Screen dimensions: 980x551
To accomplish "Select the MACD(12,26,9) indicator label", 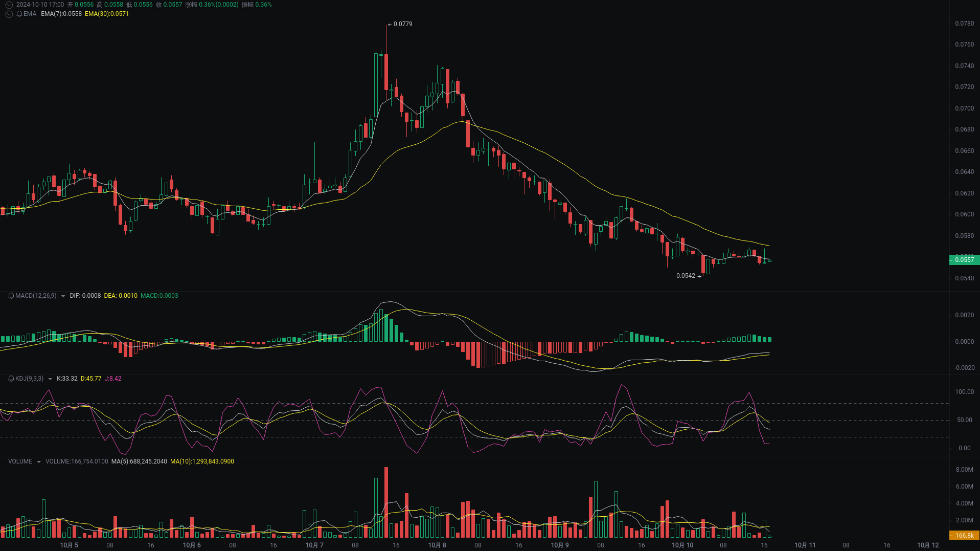I will click(x=35, y=295).
